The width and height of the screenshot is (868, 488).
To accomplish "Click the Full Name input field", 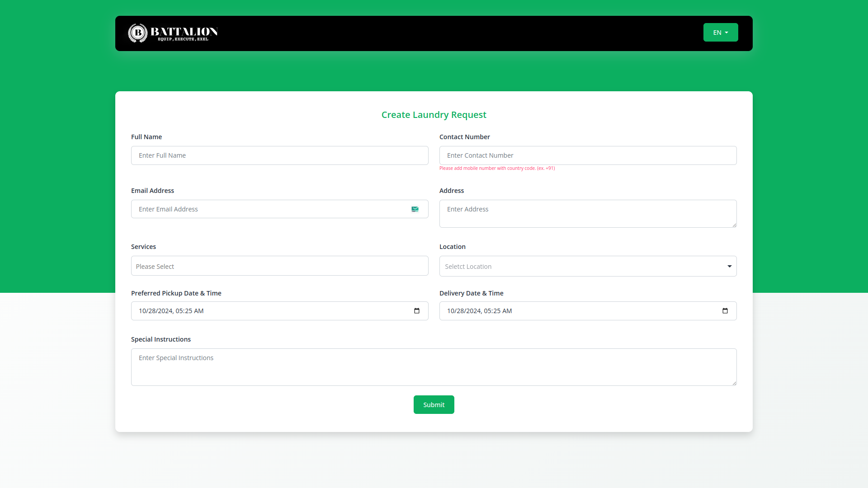I will tap(279, 155).
